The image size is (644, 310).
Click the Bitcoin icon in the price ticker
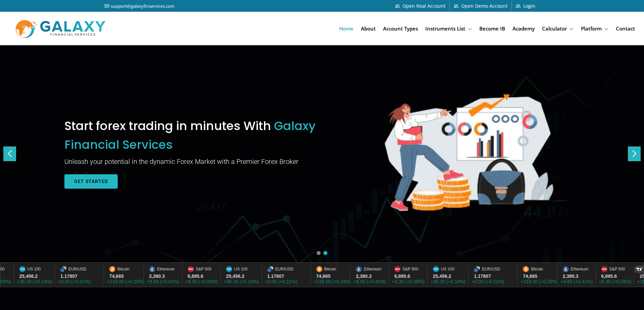coord(112,269)
